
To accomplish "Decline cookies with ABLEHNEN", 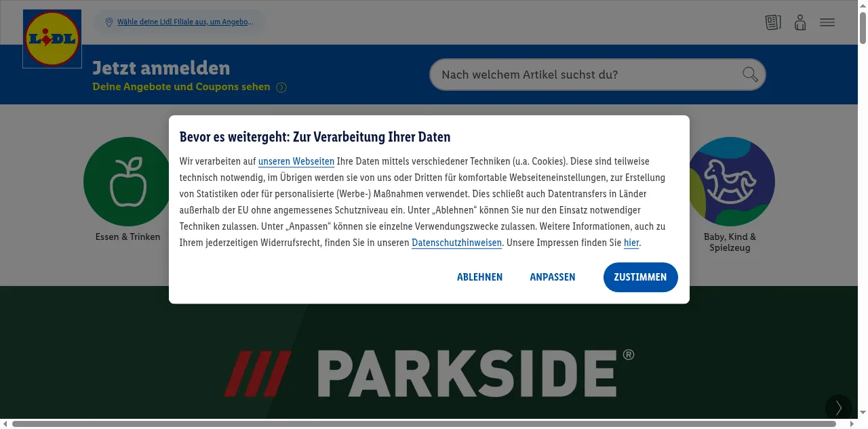I will pyautogui.click(x=479, y=277).
